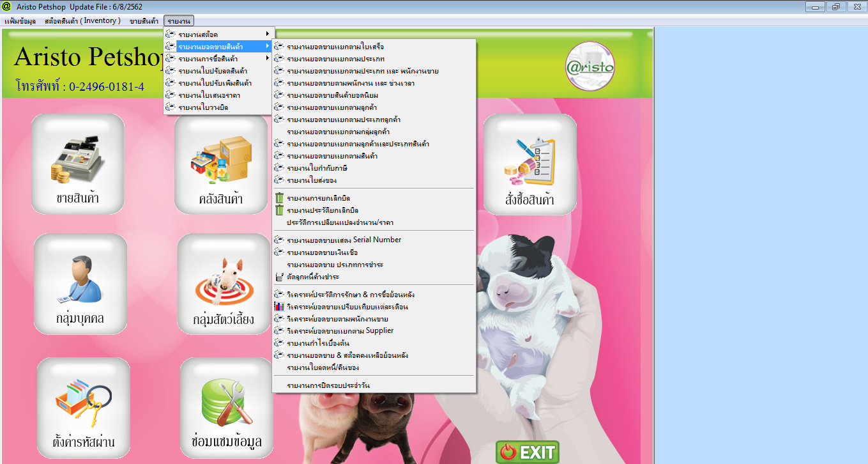Choose รายงานยอดขายตามพนักงาน และ ช่วงเวลา
The height and width of the screenshot is (464, 868).
(374, 83)
